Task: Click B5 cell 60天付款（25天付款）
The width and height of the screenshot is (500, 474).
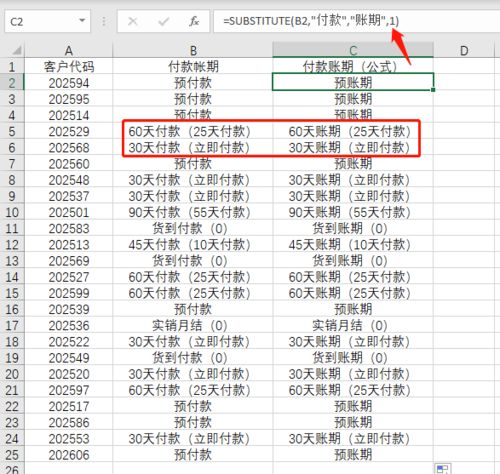Action: [193, 131]
